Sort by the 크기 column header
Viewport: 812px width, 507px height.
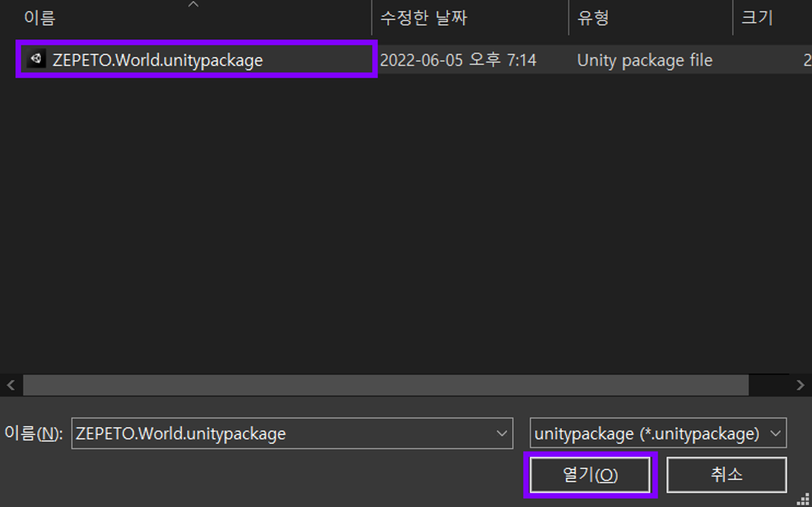(757, 18)
